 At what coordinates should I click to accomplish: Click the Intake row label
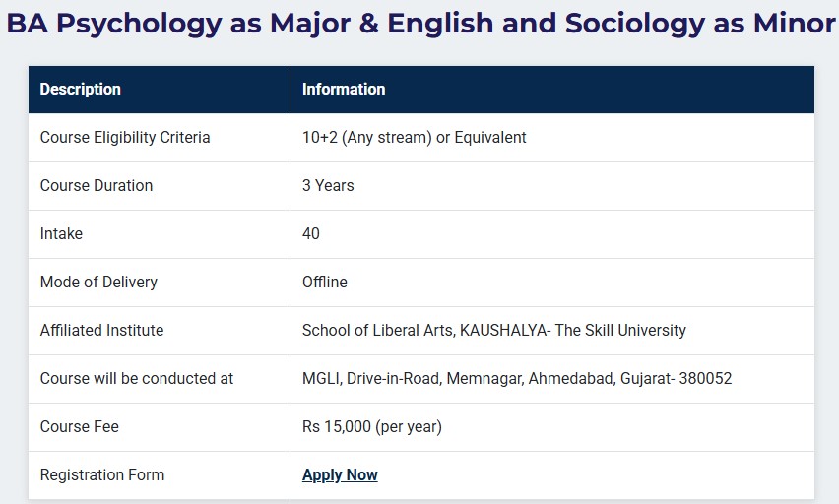click(61, 234)
